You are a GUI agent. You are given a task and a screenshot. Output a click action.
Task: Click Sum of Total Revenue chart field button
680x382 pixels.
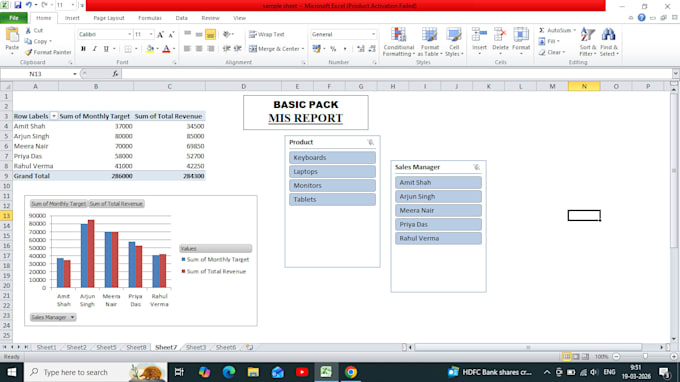116,204
